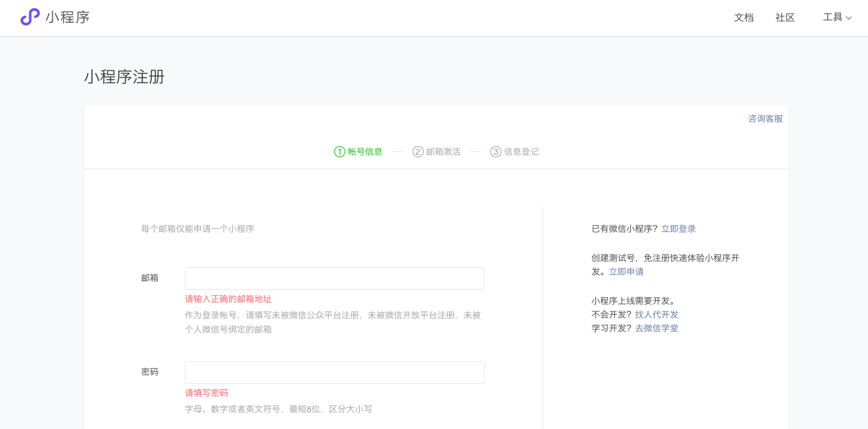Click the circled number 3 step icon

click(x=496, y=152)
